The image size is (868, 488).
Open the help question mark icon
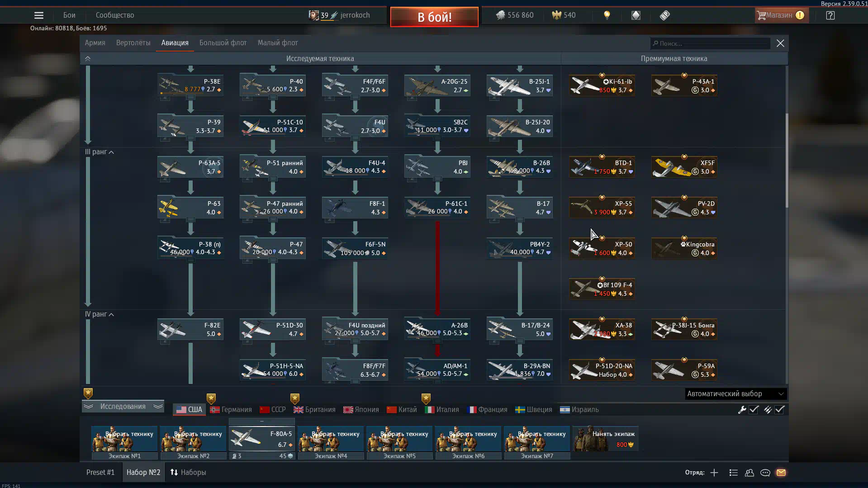click(830, 15)
